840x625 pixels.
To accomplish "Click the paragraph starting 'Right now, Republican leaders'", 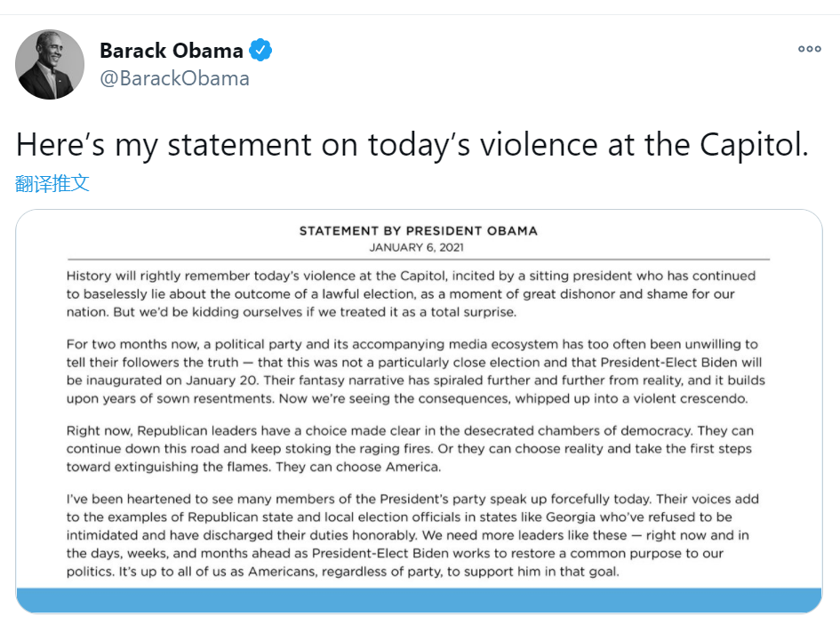I will click(x=411, y=449).
